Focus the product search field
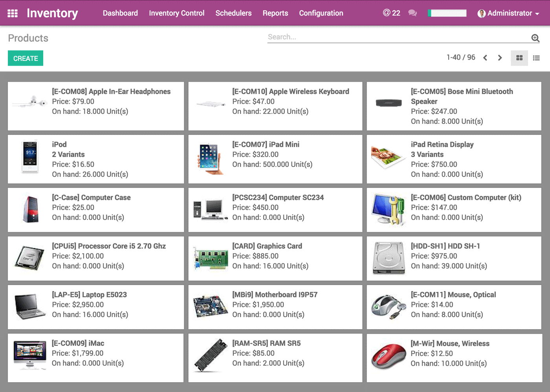Screen dimensions: 550x392 click(397, 37)
